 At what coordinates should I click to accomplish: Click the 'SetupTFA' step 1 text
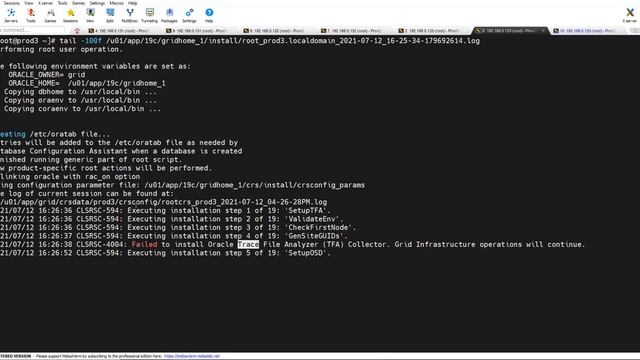tap(307, 211)
